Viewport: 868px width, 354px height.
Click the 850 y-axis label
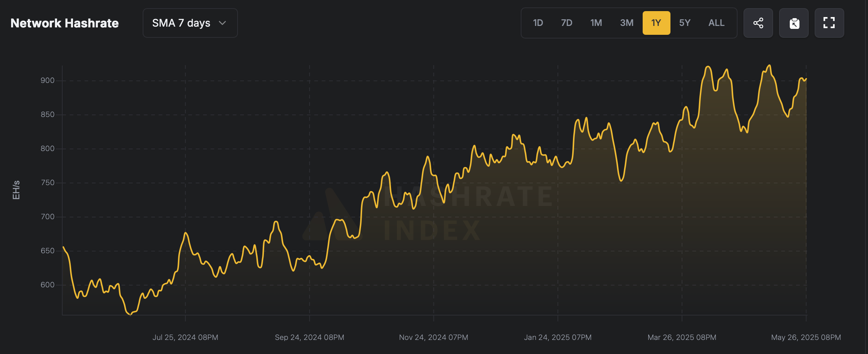coord(47,114)
